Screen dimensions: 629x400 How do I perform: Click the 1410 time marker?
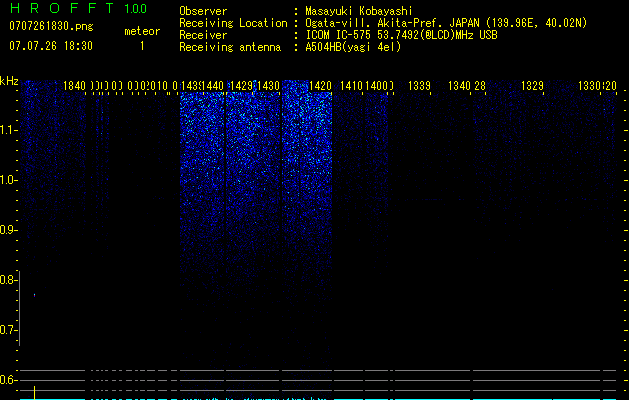pos(351,86)
